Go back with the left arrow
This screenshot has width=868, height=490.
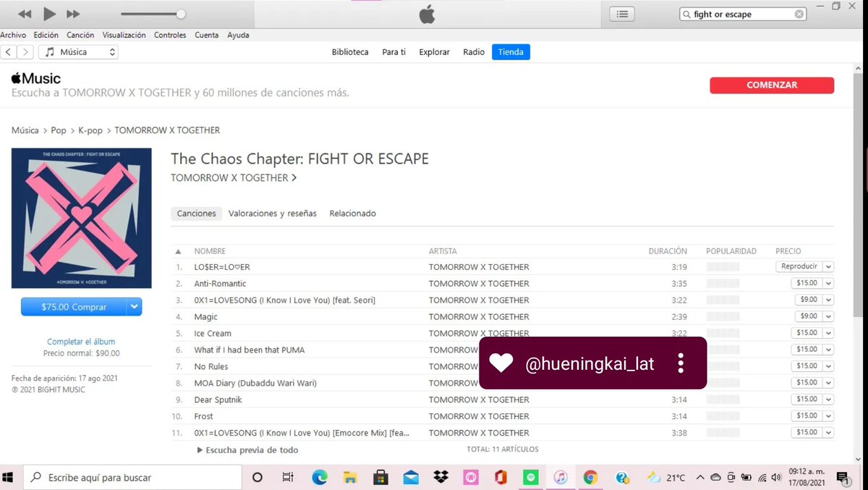[x=9, y=52]
